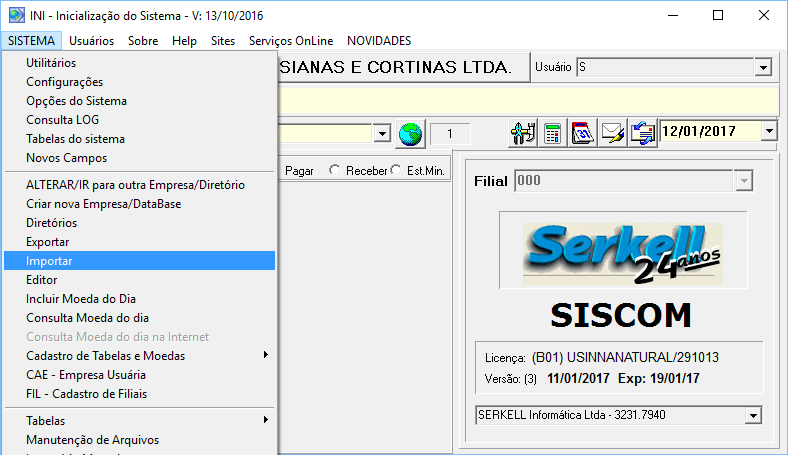Click the globe icon button
The height and width of the screenshot is (455, 788).
[x=411, y=134]
